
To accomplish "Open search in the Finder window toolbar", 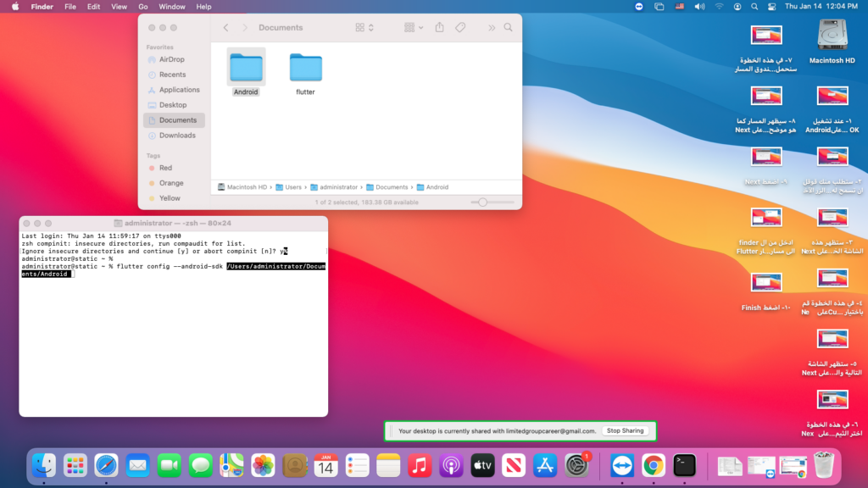I will point(509,27).
